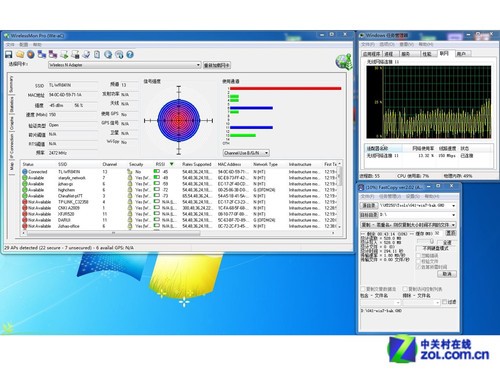Click the orange round logging icon in WirelessMon toolbar

31,54
